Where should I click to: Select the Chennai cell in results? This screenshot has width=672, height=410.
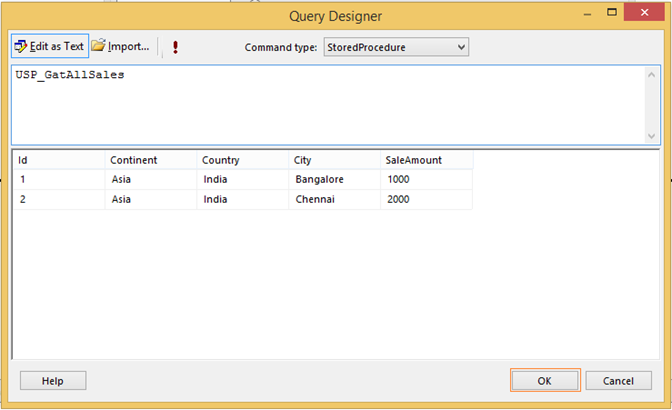coord(334,200)
